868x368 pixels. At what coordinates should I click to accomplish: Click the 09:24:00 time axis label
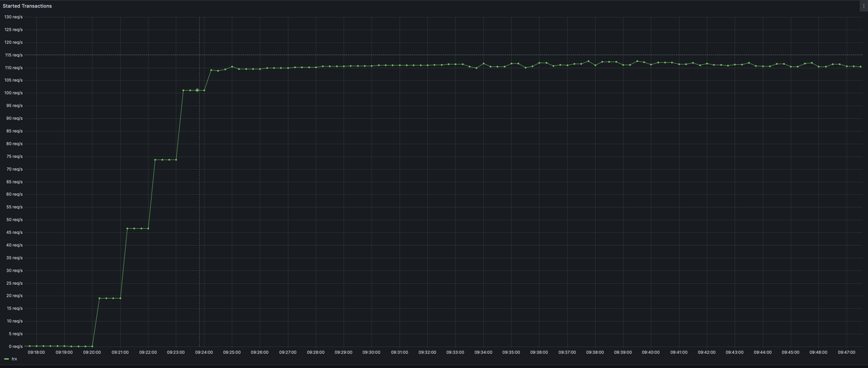(x=204, y=352)
